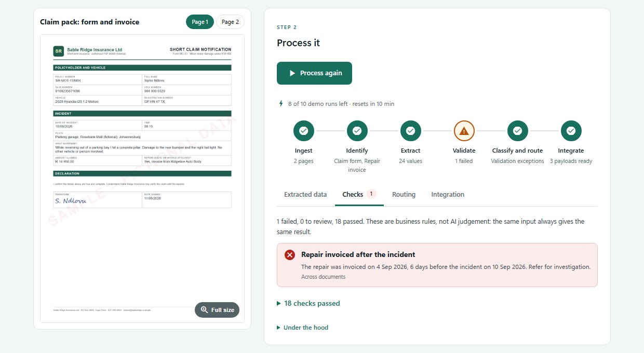The image size is (644, 353).
Task: Open the Checks tab
Action: click(359, 195)
